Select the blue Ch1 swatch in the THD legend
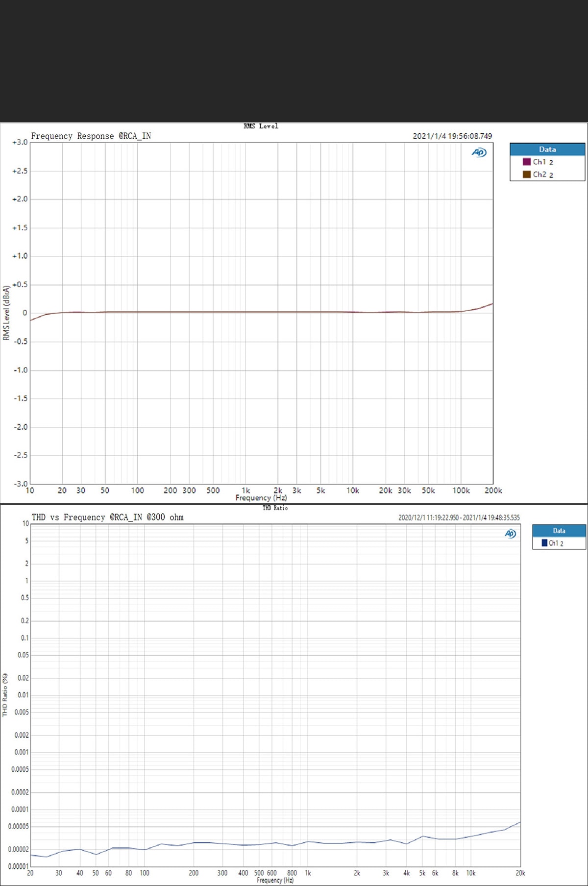The width and height of the screenshot is (588, 886). [x=544, y=543]
